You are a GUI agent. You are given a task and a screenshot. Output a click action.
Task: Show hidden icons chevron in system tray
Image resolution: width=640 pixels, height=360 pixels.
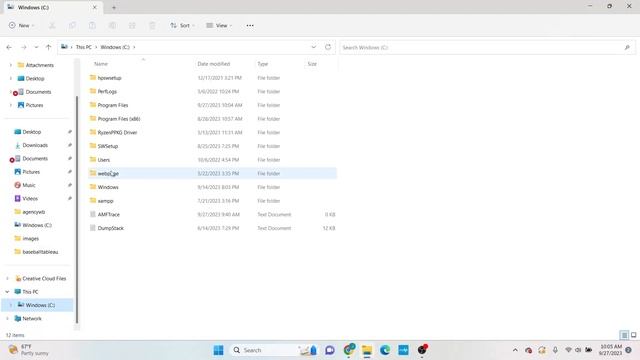[515, 350]
